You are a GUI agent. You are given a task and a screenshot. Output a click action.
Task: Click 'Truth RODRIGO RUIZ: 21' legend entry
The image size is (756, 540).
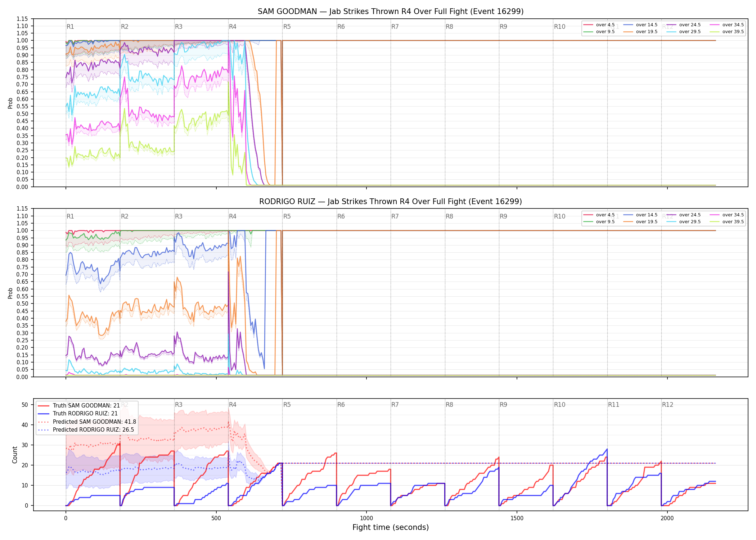coord(78,414)
